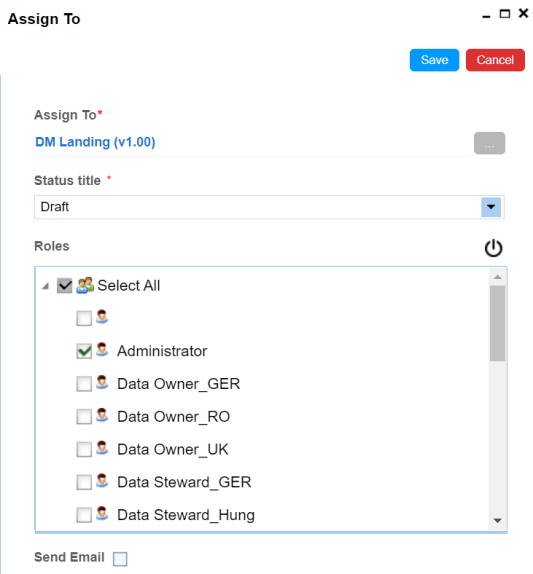The height and width of the screenshot is (574, 533).
Task: Open the DM Landing (v1.00) link
Action: [x=95, y=142]
